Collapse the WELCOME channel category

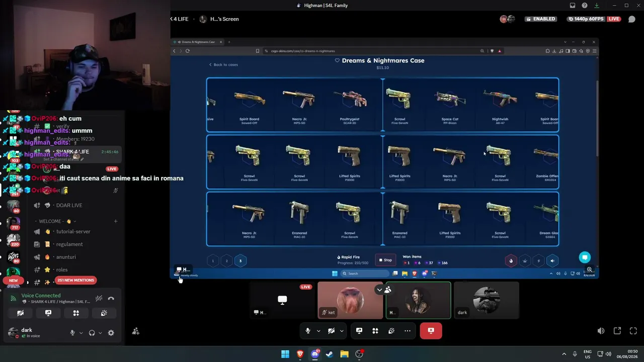(x=55, y=221)
